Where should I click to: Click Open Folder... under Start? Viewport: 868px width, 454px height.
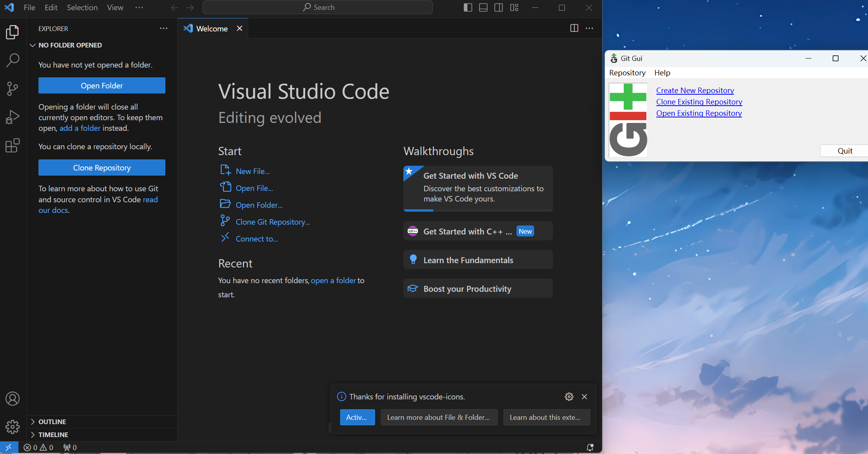click(x=259, y=205)
